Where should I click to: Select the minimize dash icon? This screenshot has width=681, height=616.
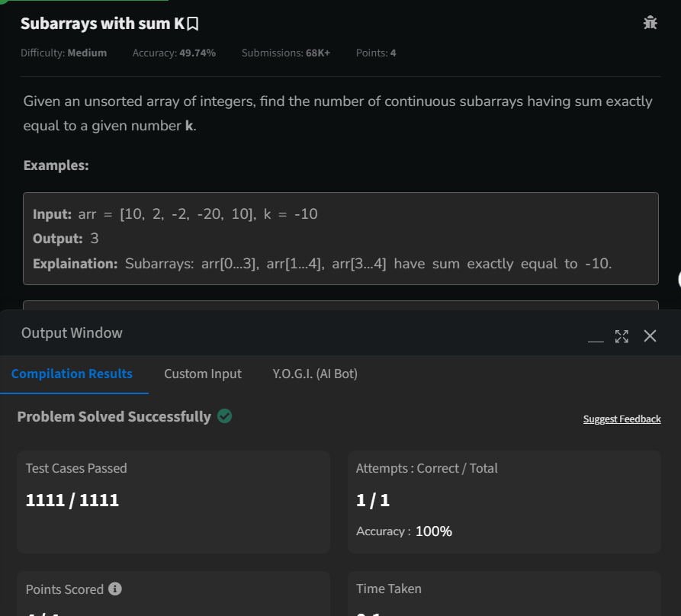coord(596,338)
